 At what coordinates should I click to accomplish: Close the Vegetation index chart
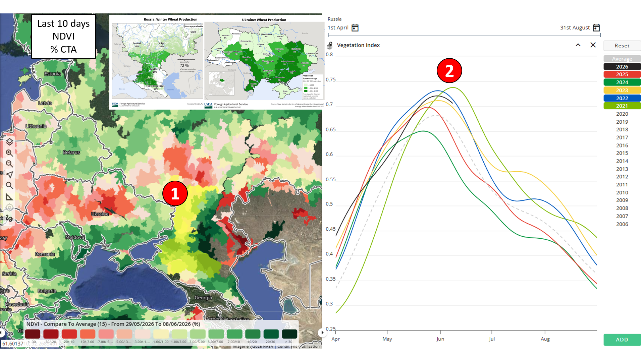(x=593, y=45)
